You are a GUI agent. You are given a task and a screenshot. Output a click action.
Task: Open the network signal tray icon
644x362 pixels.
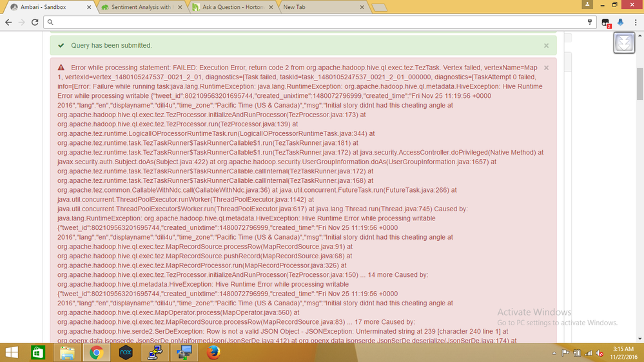click(589, 353)
